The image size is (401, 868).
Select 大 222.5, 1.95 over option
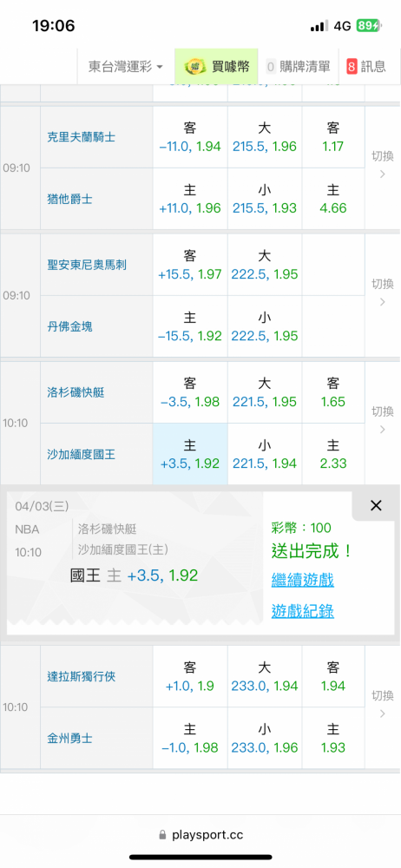point(265,265)
